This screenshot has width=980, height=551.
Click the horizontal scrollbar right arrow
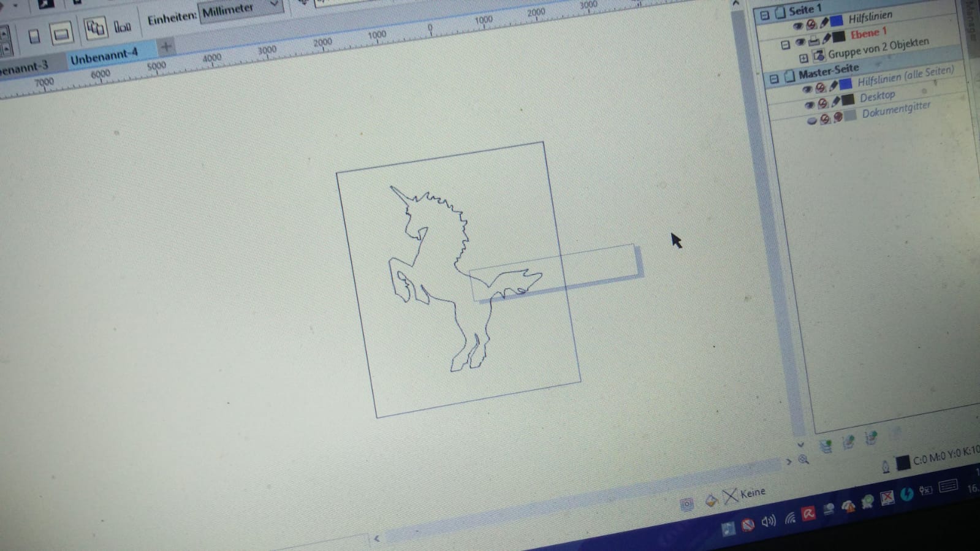(789, 462)
